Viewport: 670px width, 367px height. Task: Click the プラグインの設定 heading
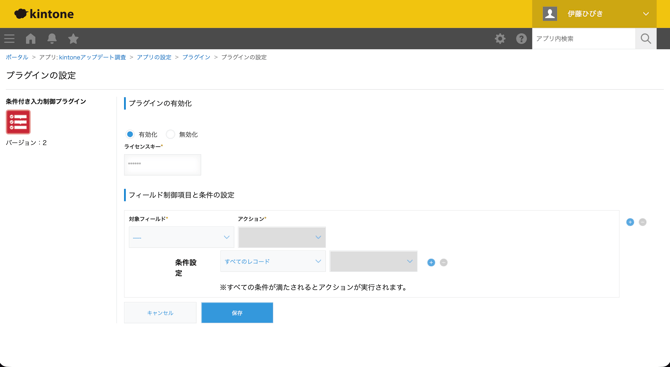[41, 75]
